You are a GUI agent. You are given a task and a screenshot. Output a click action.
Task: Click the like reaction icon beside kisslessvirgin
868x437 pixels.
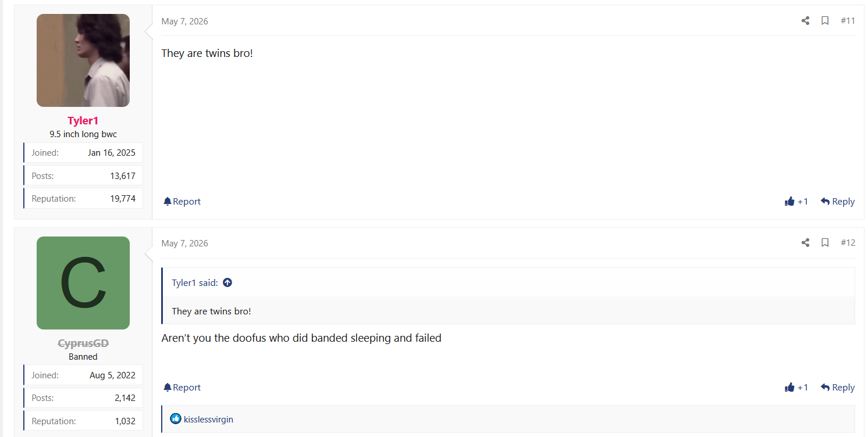point(176,419)
